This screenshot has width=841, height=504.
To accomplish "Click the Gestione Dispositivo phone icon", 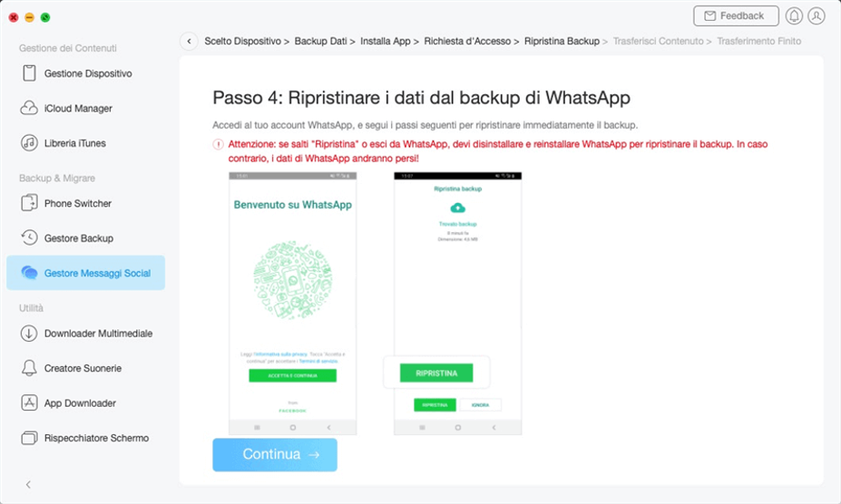I will click(29, 73).
